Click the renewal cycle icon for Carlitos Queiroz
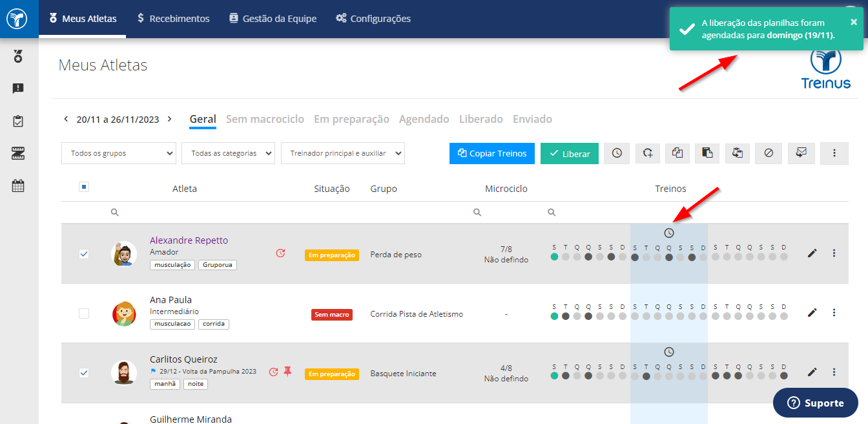 pyautogui.click(x=273, y=372)
